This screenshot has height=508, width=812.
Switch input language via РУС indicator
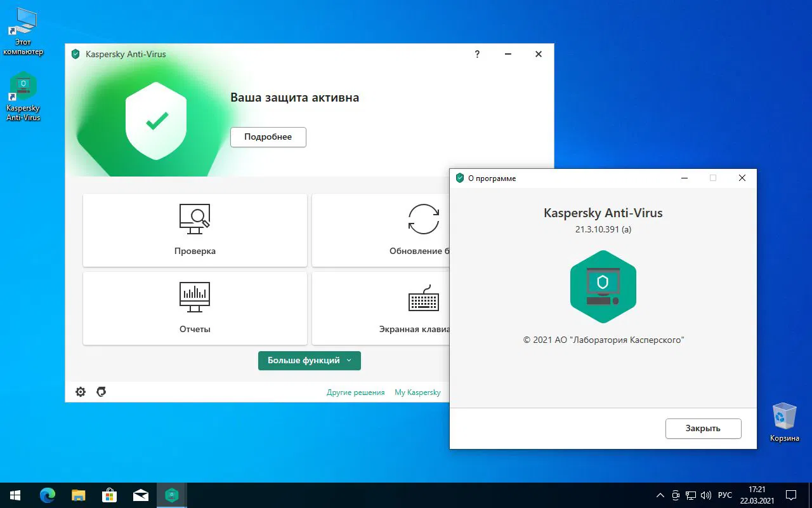[x=725, y=495]
